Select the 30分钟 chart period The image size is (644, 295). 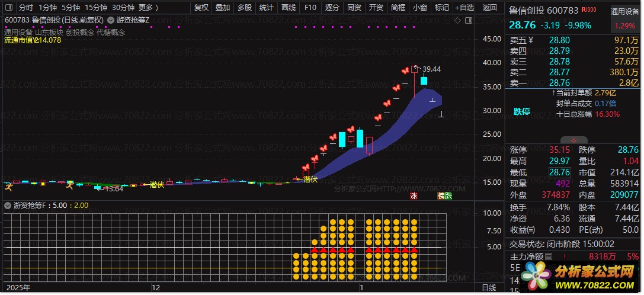(x=123, y=7)
